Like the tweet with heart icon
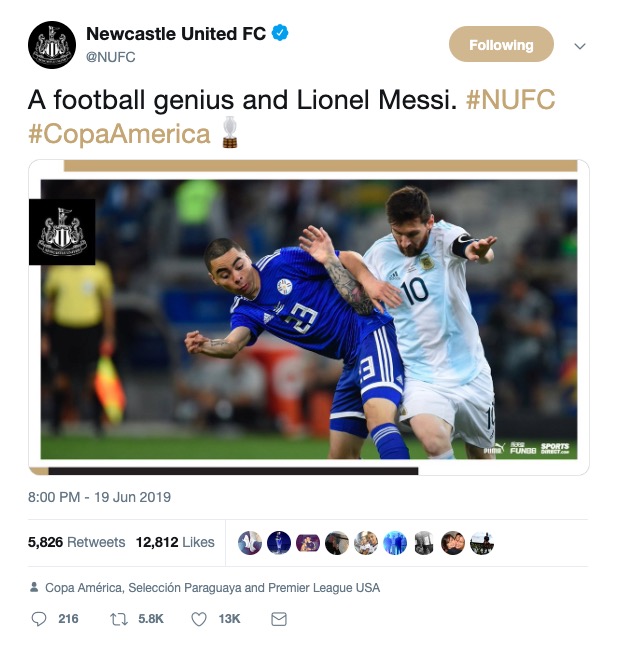The height and width of the screenshot is (646, 621). pyautogui.click(x=199, y=619)
